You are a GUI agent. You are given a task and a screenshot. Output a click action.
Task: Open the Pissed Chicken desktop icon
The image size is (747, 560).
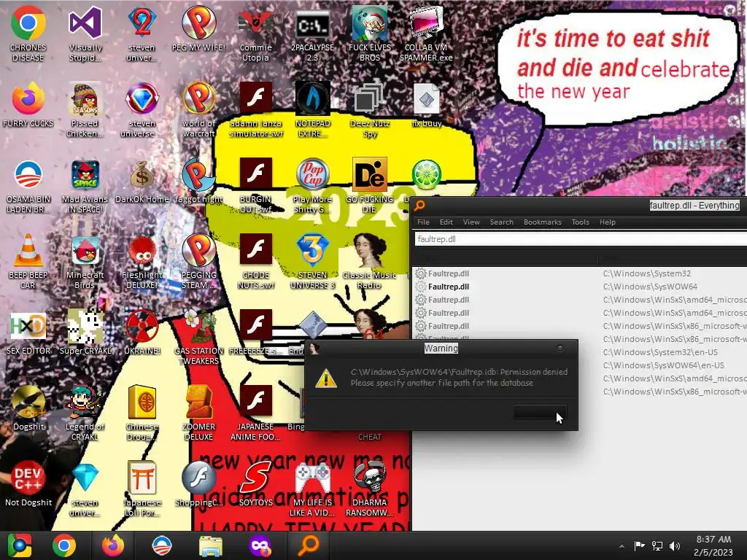pyautogui.click(x=85, y=109)
